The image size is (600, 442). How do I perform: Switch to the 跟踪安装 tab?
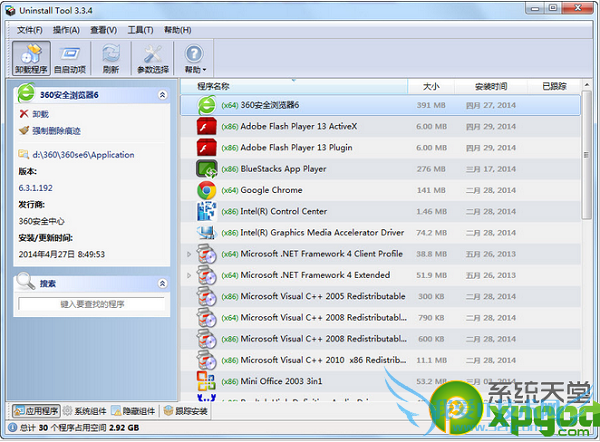(186, 411)
